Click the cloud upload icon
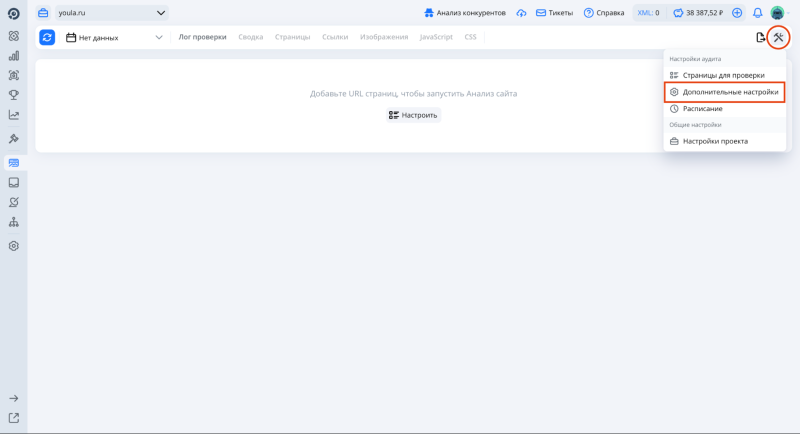The width and height of the screenshot is (800, 434). tap(521, 13)
